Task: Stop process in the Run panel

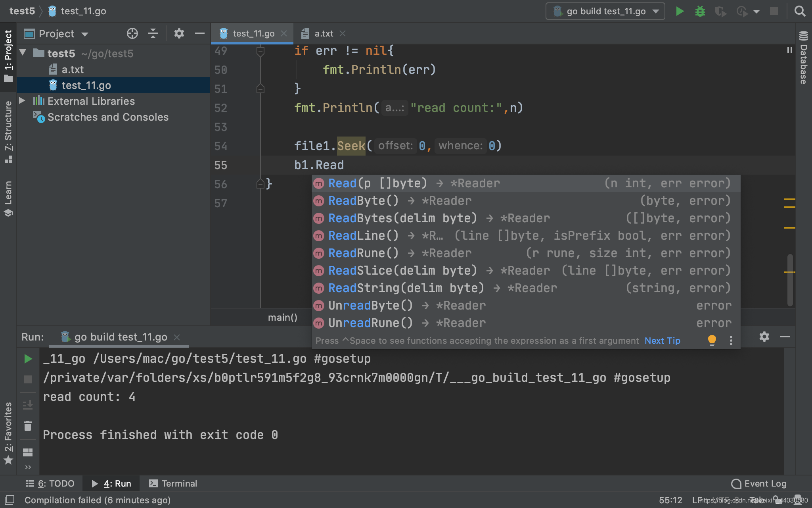Action: [28, 379]
